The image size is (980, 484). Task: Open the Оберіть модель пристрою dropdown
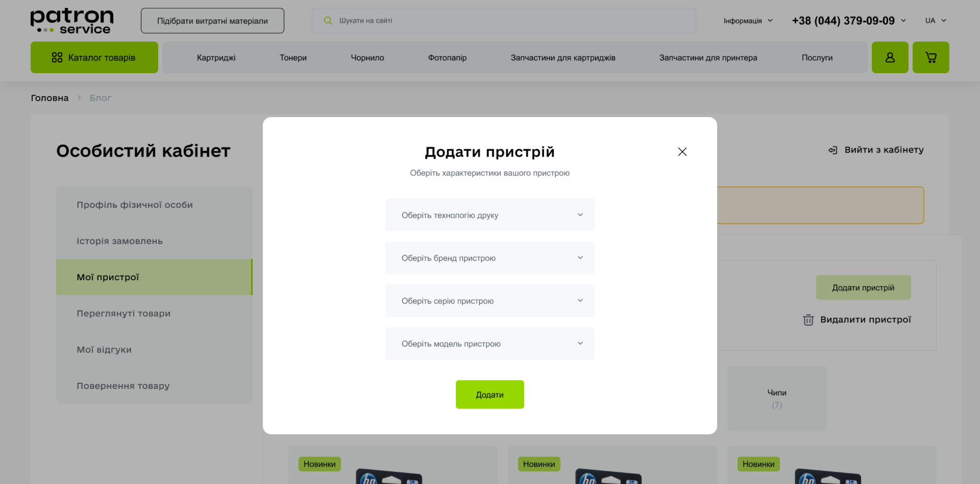[x=490, y=344]
